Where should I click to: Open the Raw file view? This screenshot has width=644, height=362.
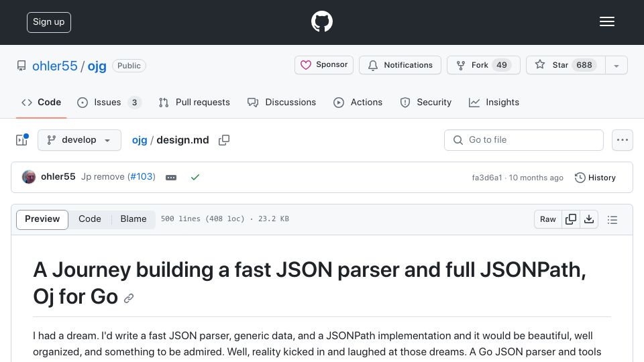[x=547, y=219]
